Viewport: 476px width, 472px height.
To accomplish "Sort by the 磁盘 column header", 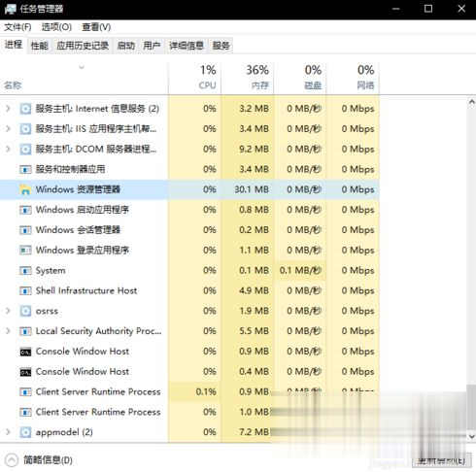I will pyautogui.click(x=300, y=78).
